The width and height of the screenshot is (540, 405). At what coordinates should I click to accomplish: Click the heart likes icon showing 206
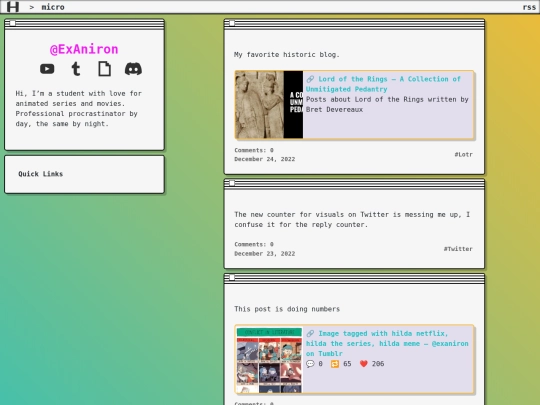(x=364, y=364)
